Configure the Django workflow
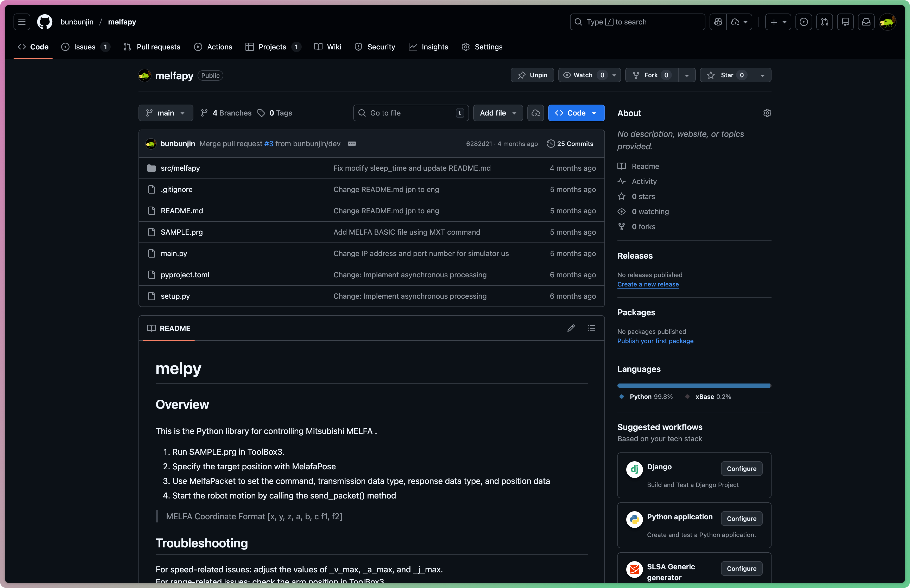The width and height of the screenshot is (910, 588). [741, 469]
